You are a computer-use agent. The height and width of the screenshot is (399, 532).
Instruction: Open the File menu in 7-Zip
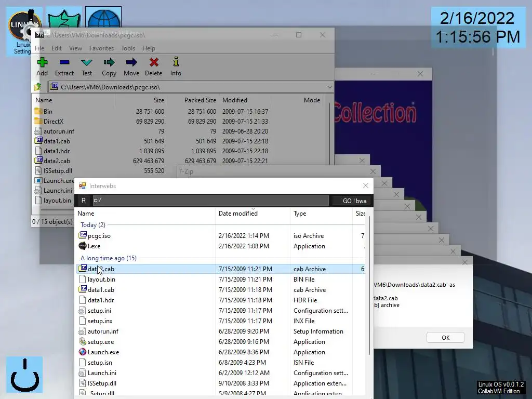(39, 48)
